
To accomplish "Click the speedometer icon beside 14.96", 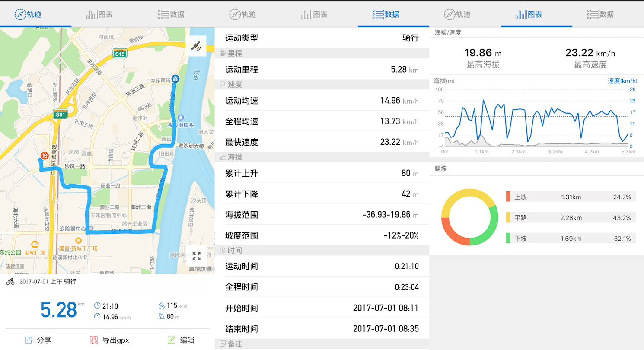I will pyautogui.click(x=97, y=316).
